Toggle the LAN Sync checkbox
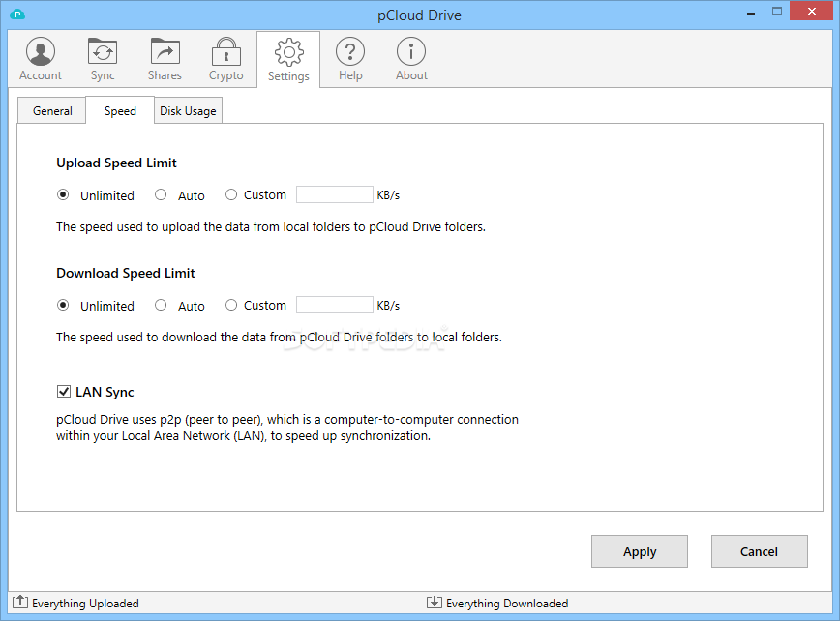 point(63,392)
